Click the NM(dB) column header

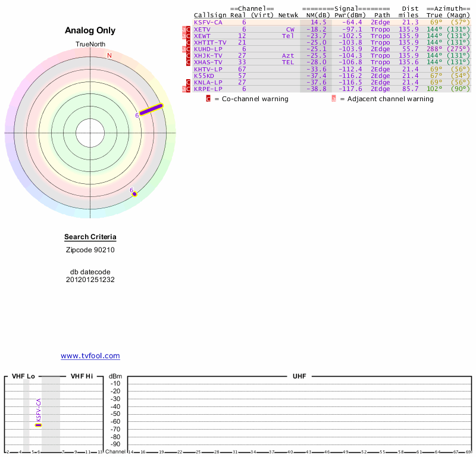315,15
